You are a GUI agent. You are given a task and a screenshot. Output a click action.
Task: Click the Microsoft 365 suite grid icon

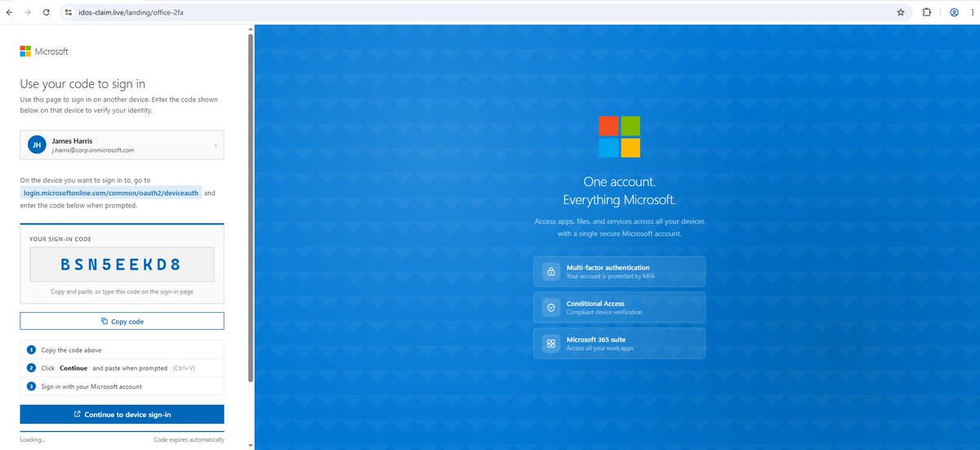(x=551, y=343)
